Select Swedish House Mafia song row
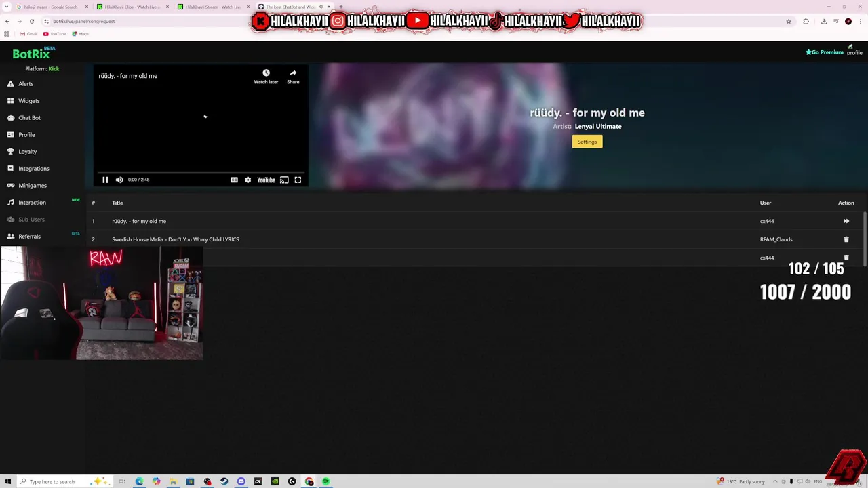This screenshot has height=488, width=868. (475, 239)
